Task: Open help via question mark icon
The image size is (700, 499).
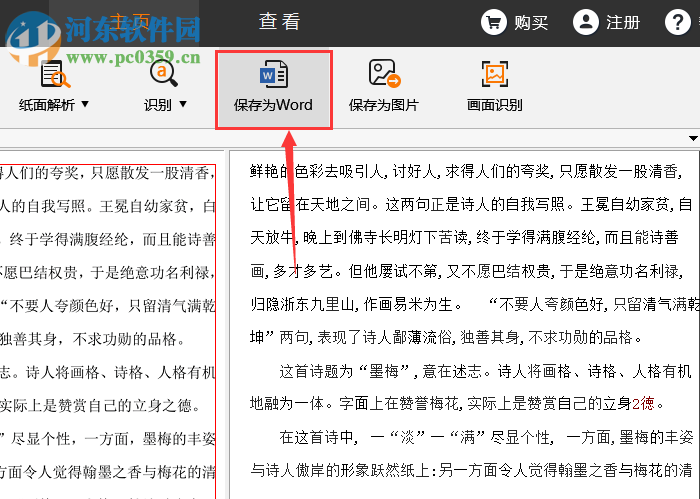Action: point(678,22)
